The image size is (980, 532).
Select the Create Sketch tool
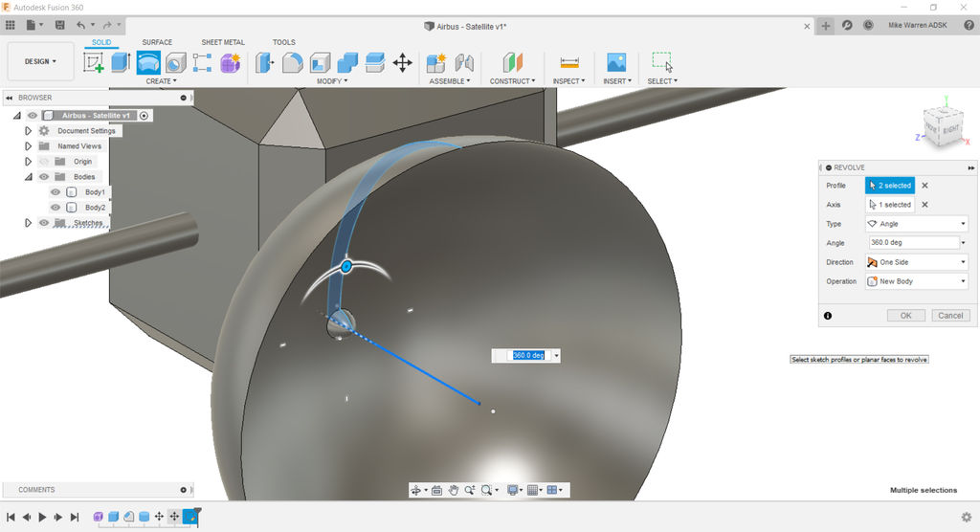tap(94, 62)
